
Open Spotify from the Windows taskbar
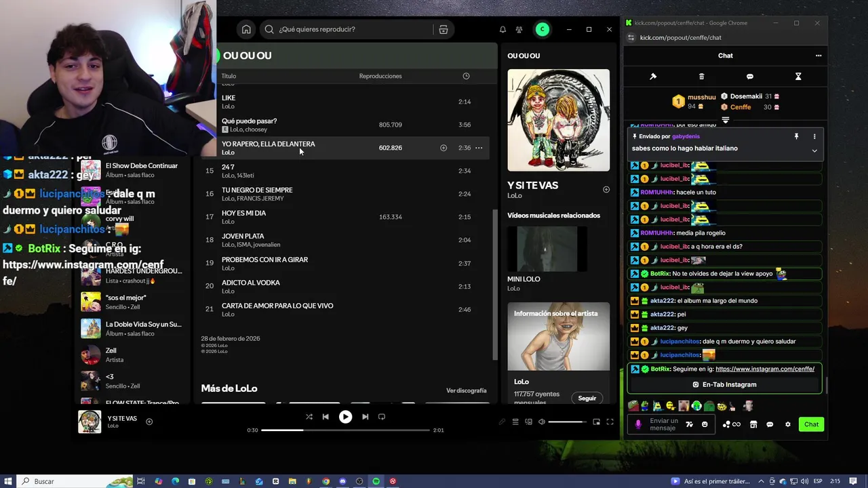(376, 481)
